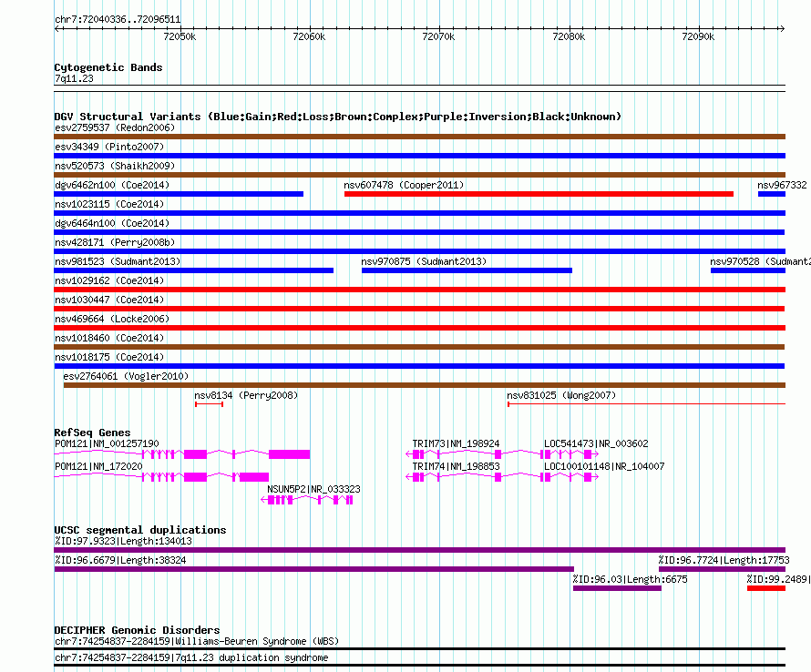
Task: Click the 72060k ruler position label
Action: (x=309, y=36)
